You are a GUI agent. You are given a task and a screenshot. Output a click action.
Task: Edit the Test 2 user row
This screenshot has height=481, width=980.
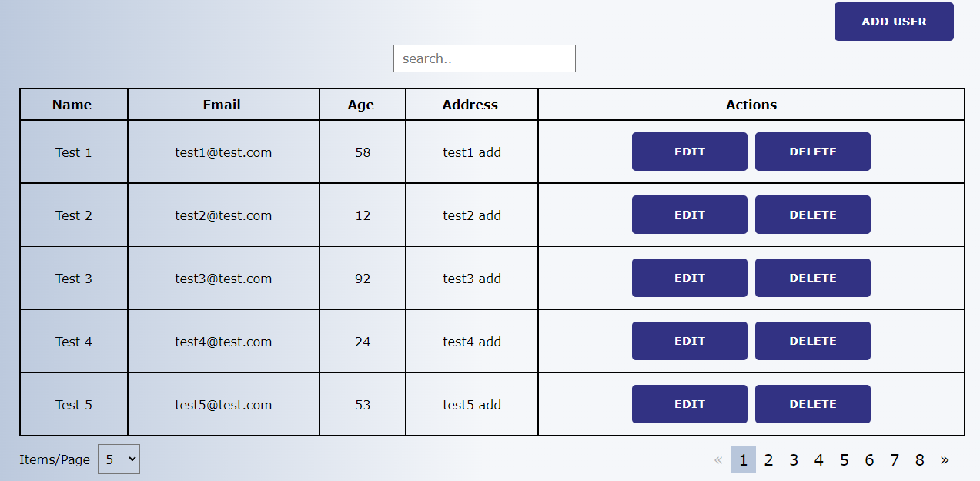tap(690, 215)
